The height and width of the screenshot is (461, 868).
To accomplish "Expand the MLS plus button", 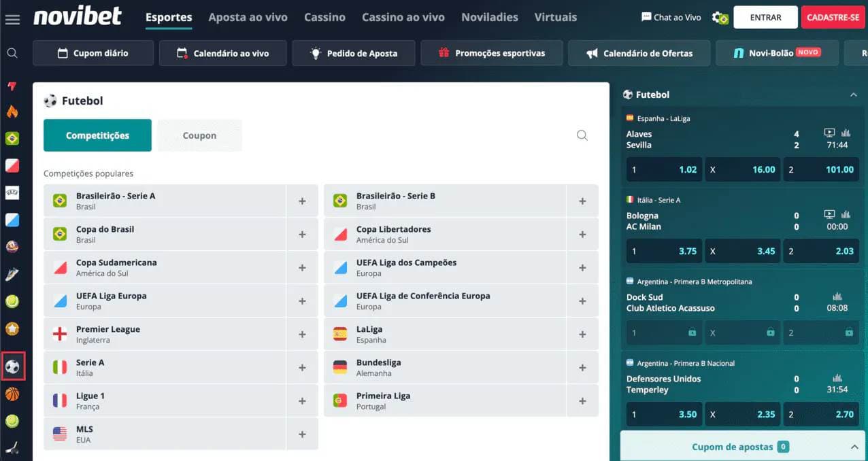I will 302,434.
